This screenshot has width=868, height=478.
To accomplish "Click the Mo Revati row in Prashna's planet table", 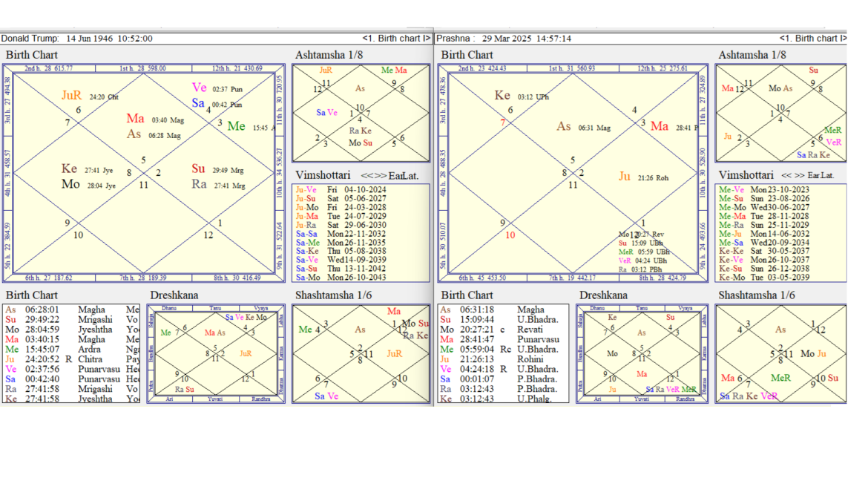I will [504, 330].
